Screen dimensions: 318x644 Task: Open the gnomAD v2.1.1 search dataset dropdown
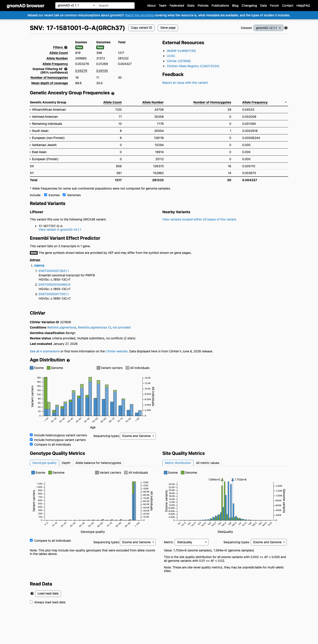(x=76, y=6)
